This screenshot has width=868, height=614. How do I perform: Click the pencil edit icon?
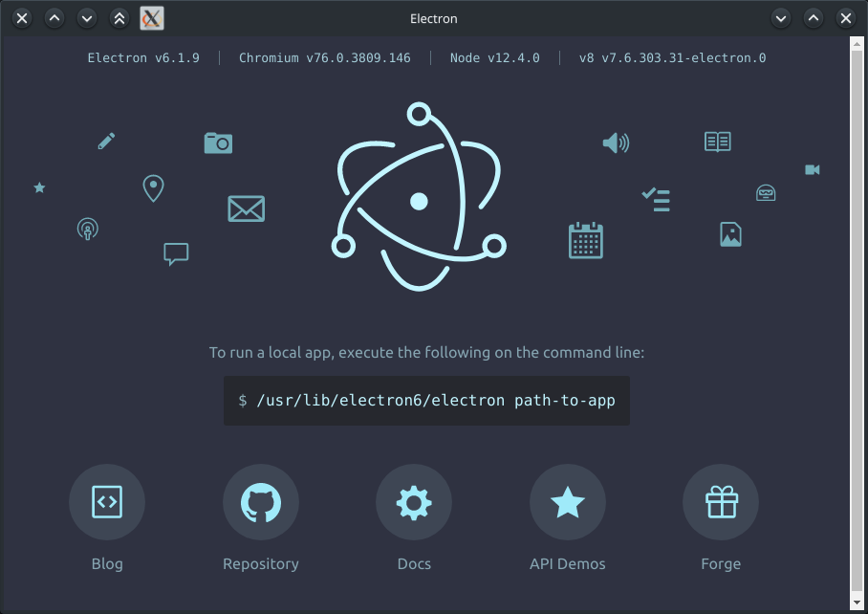pos(106,142)
